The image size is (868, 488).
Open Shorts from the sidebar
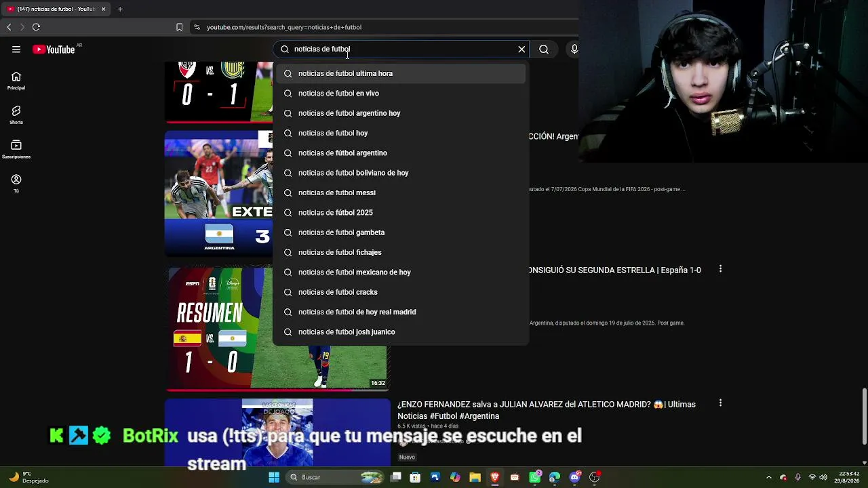tap(16, 115)
